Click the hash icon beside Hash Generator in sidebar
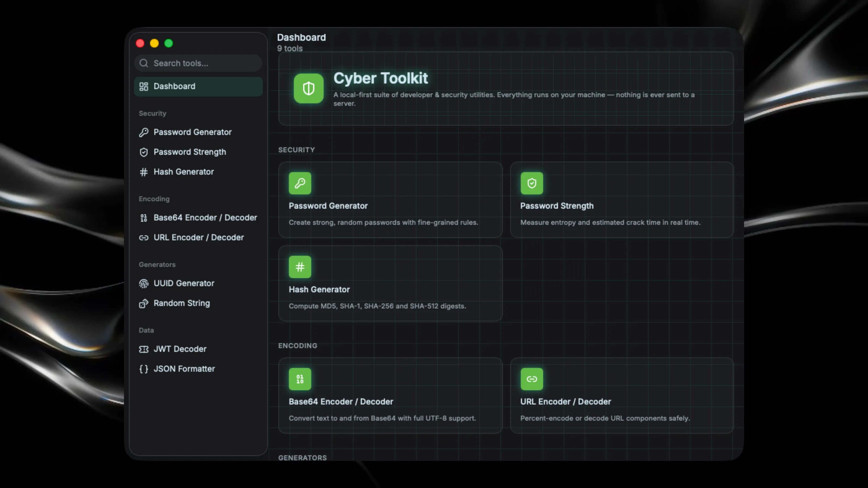 point(144,172)
